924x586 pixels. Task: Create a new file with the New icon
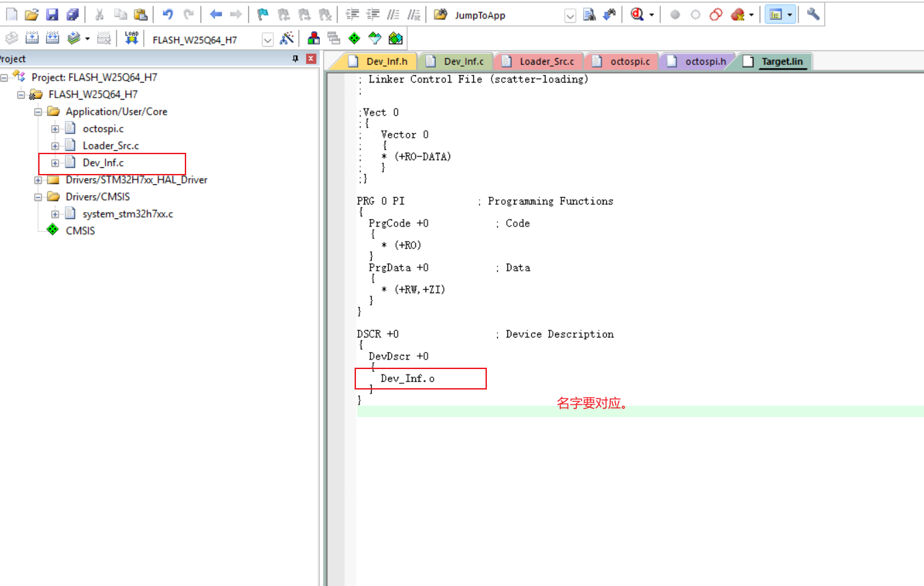(x=12, y=14)
